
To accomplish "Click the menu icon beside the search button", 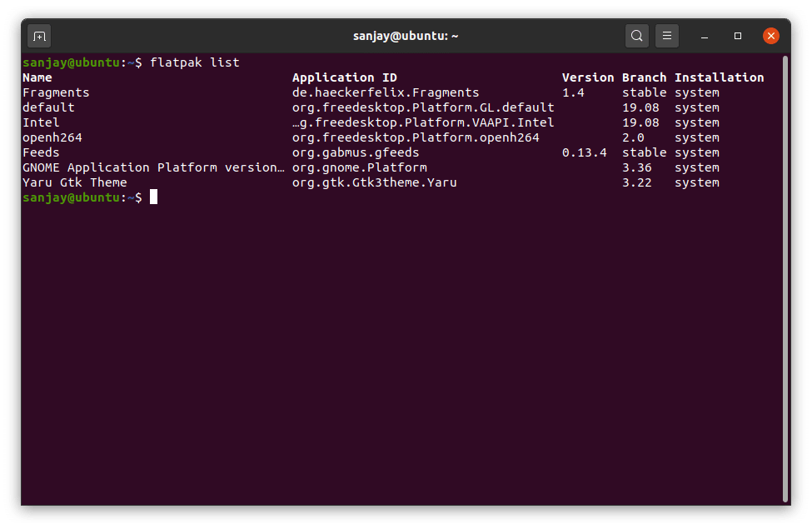I will click(x=666, y=36).
